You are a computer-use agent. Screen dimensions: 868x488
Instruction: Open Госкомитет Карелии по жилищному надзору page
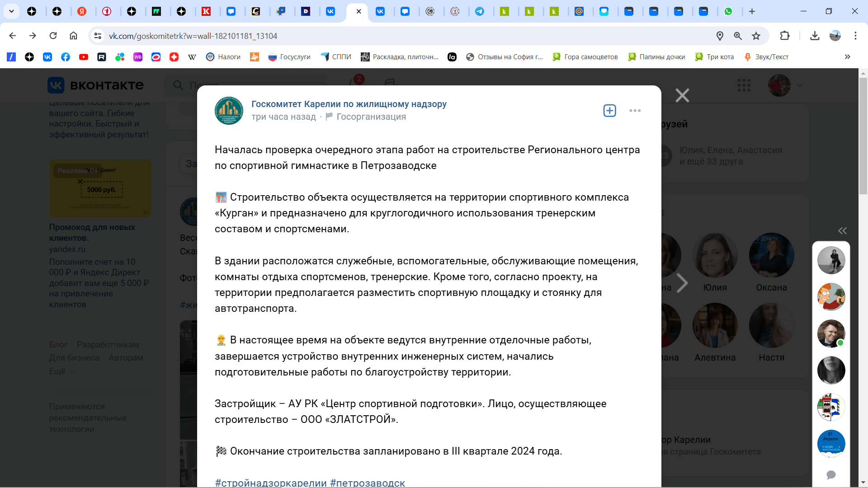click(x=349, y=104)
